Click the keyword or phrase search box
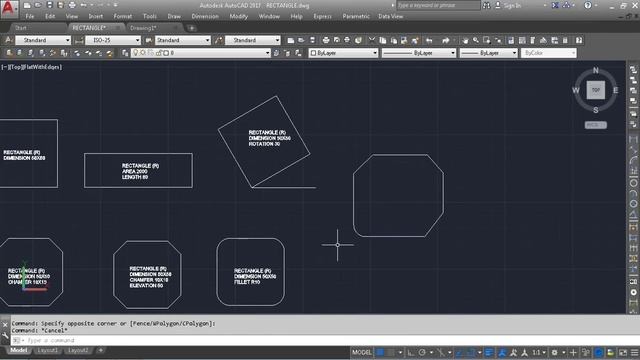Viewport: 640px width, 360px height. (438, 5)
